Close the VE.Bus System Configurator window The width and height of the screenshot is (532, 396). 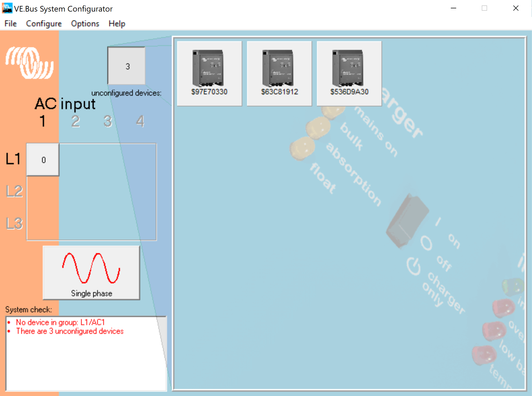pyautogui.click(x=516, y=8)
